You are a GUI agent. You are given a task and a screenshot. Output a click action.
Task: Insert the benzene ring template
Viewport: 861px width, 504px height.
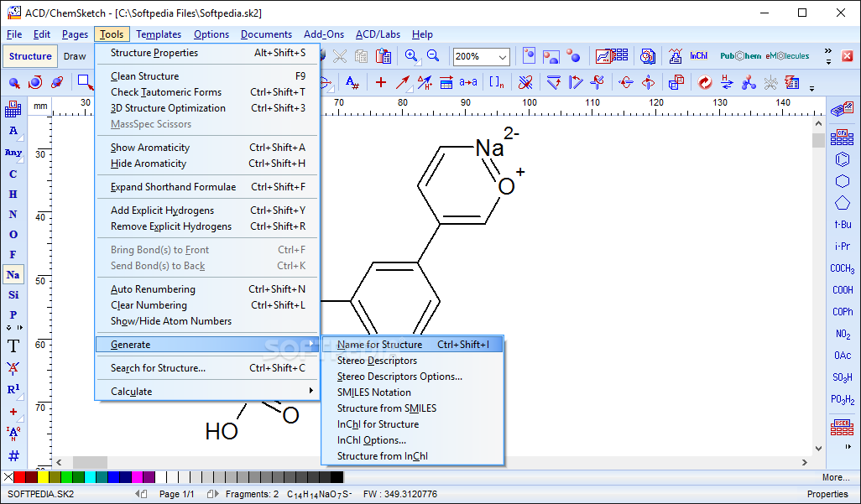pyautogui.click(x=843, y=159)
